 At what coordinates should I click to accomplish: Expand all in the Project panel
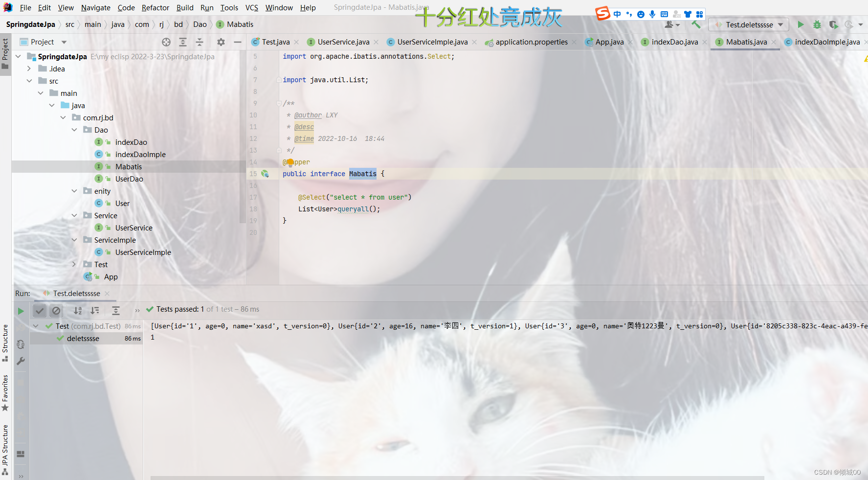click(x=183, y=42)
